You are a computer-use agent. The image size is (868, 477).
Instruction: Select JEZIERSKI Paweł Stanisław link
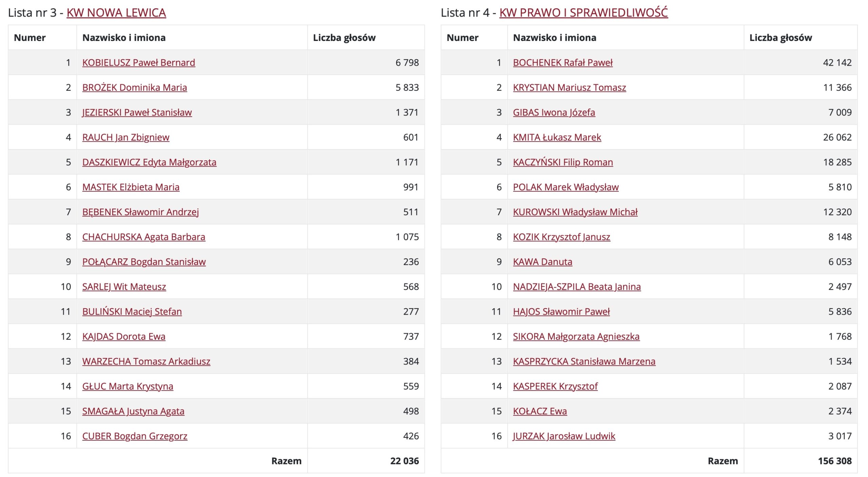[137, 112]
